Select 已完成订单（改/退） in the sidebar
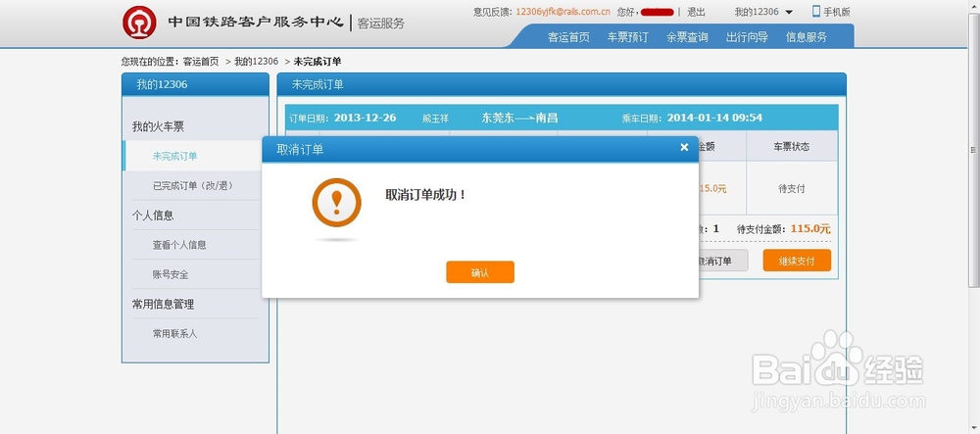Screen dimensions: 980x434 (193, 185)
